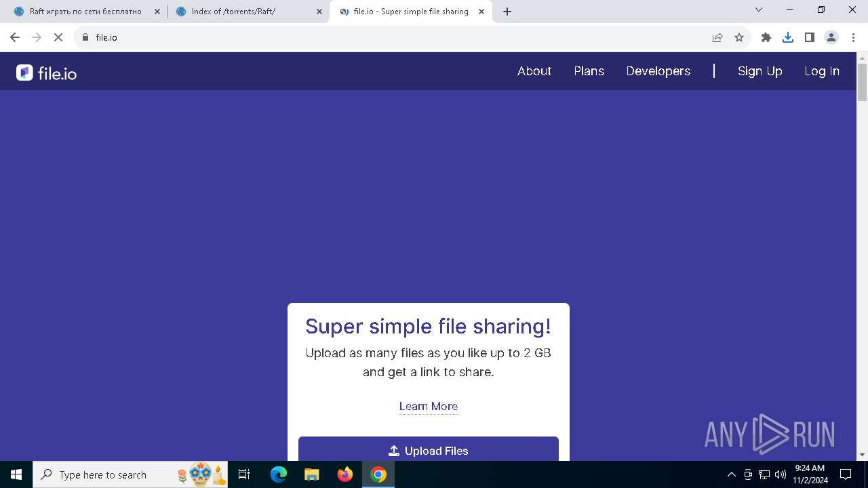Toggle the Chrome side panel
This screenshot has width=868, height=488.
(x=810, y=37)
